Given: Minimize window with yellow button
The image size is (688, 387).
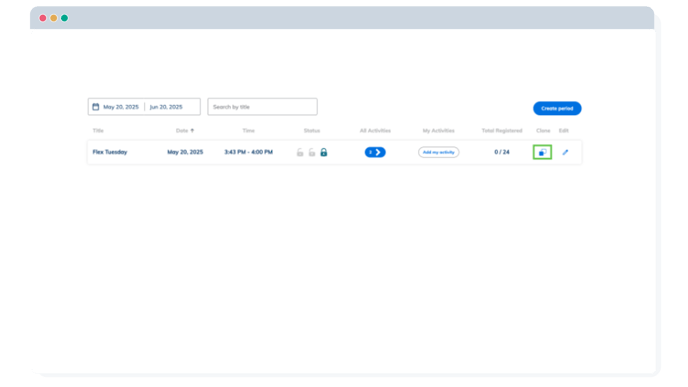Looking at the screenshot, I should click(54, 18).
